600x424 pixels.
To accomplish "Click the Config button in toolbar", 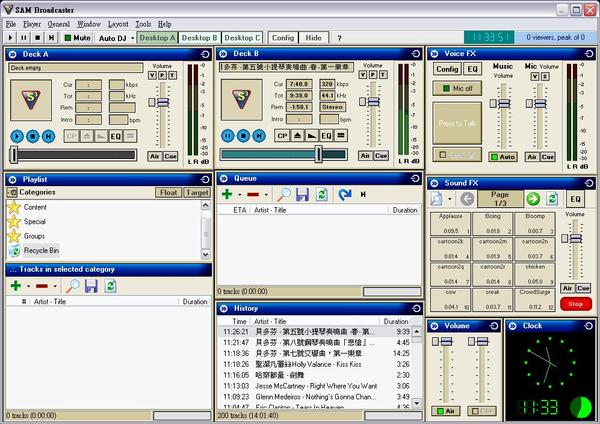I will pos(283,38).
